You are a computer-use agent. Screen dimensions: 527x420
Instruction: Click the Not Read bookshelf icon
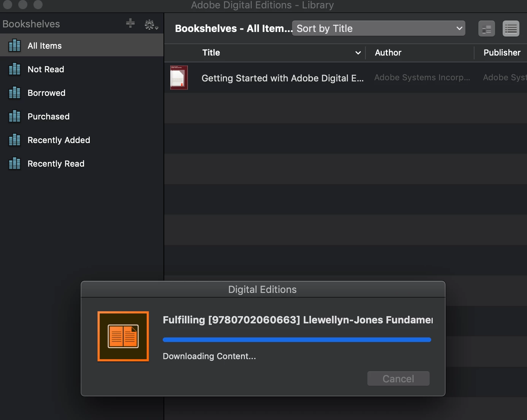(x=14, y=69)
